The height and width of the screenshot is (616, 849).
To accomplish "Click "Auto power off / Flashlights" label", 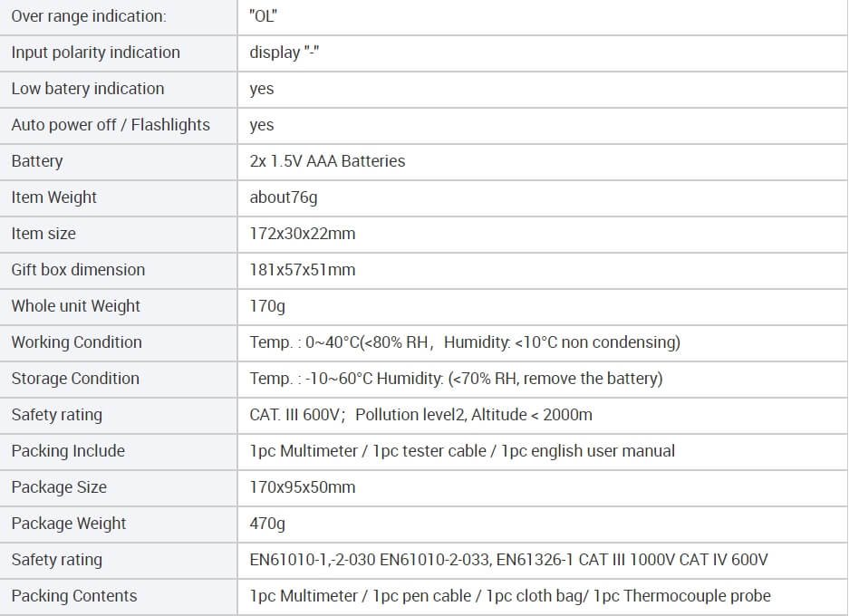I will point(111,125).
